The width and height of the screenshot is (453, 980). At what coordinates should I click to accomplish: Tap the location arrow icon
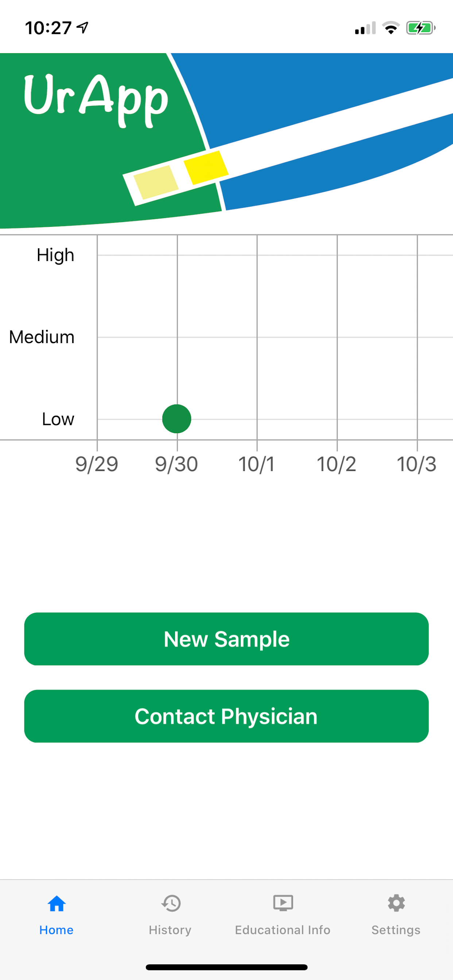[x=82, y=27]
